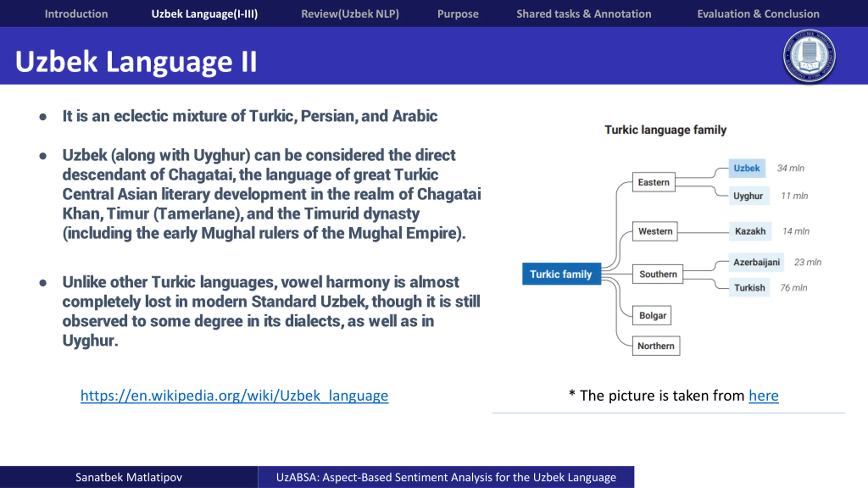Select the Uzbek Language(I-III) tab

click(x=204, y=14)
